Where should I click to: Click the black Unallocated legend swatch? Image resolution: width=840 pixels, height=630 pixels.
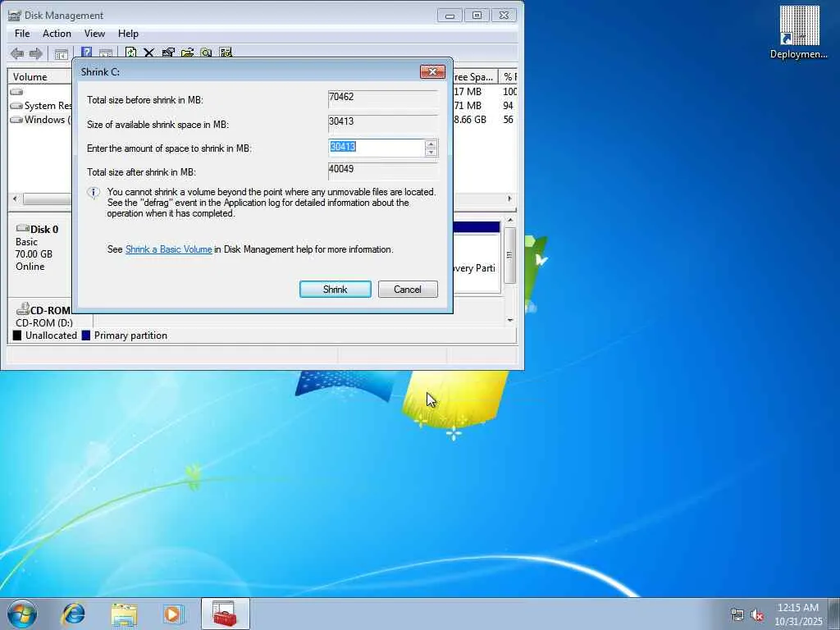coord(17,336)
